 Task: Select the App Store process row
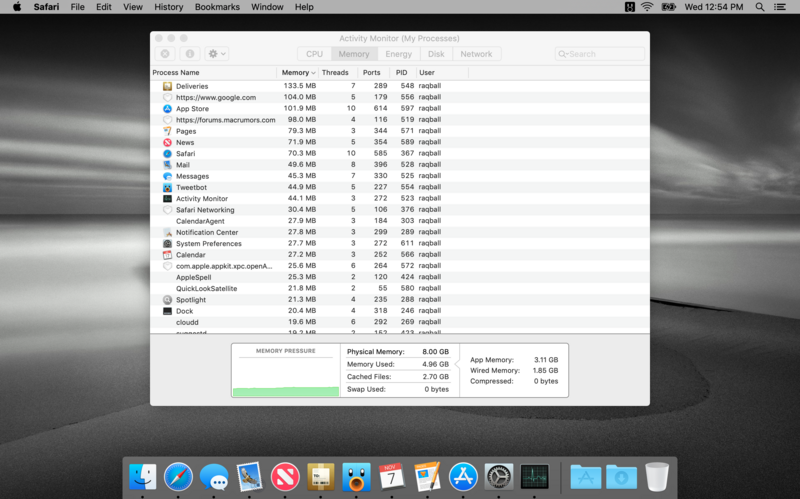click(400, 108)
